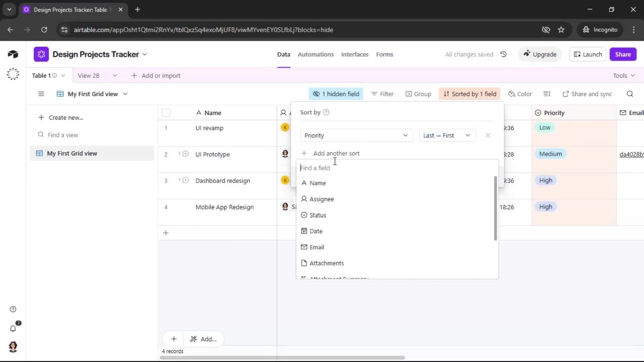The image size is (644, 362).
Task: Open the notifications bell icon
Action: (x=13, y=328)
